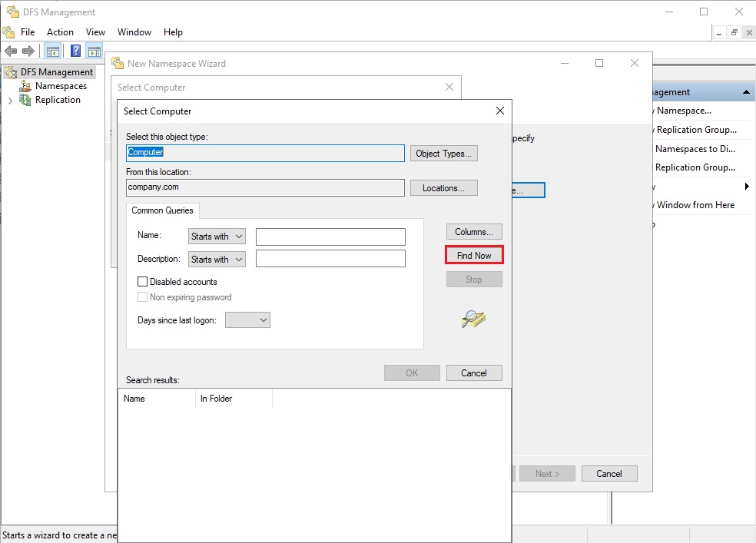Image resolution: width=756 pixels, height=543 pixels.
Task: Click the Back navigation arrow
Action: (12, 51)
